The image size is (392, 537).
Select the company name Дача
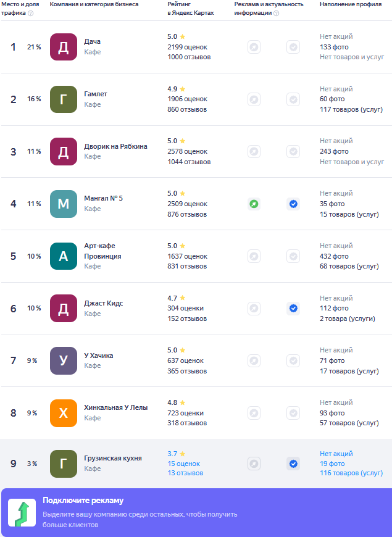pos(93,42)
